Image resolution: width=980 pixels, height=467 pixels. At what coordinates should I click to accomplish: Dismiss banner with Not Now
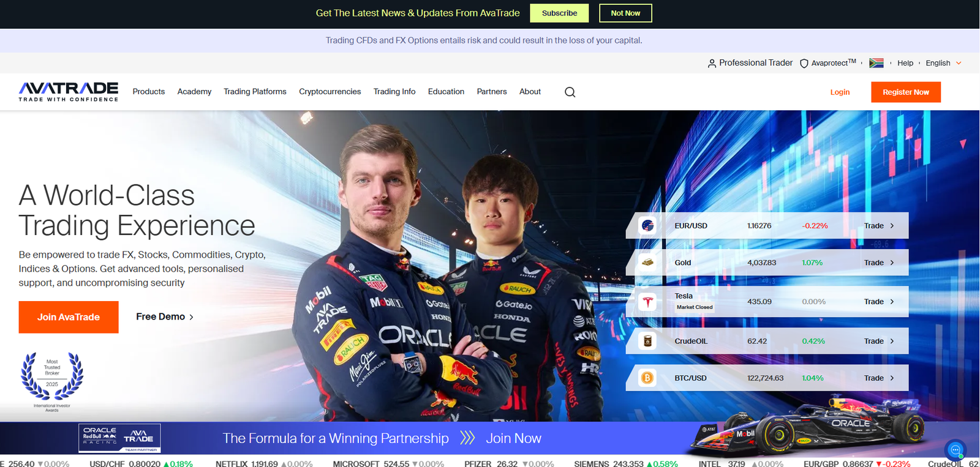[x=625, y=13]
